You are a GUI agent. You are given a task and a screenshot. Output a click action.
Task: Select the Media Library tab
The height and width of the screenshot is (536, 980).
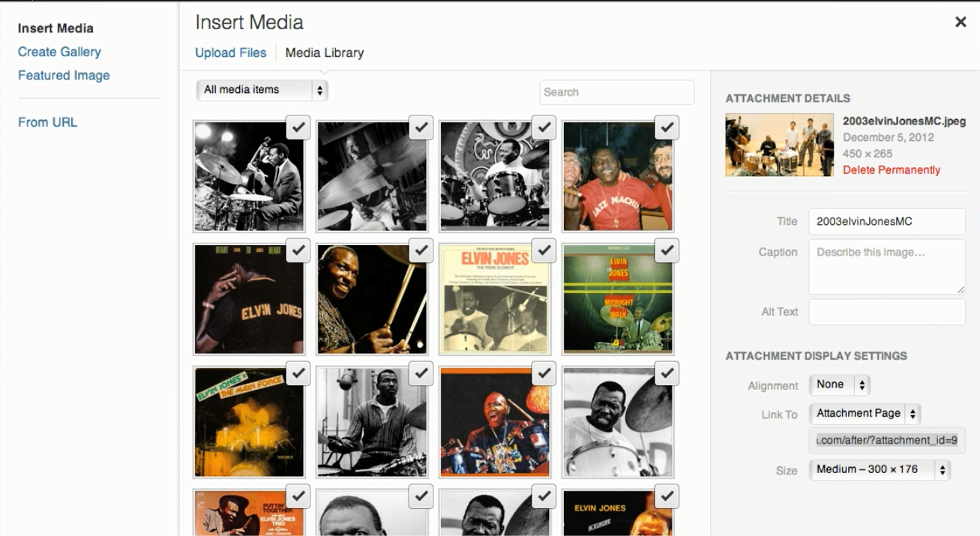click(325, 52)
